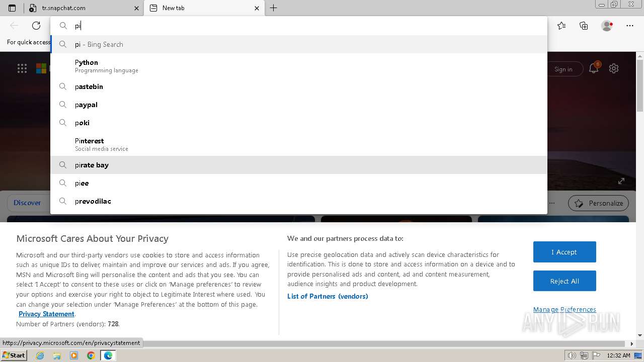
Task: Click the volume speaker tray icon
Action: tap(572, 355)
